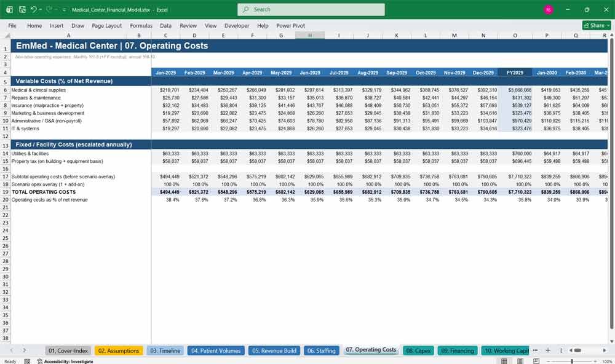Click the Select All corner triangle

pyautogui.click(x=7, y=36)
